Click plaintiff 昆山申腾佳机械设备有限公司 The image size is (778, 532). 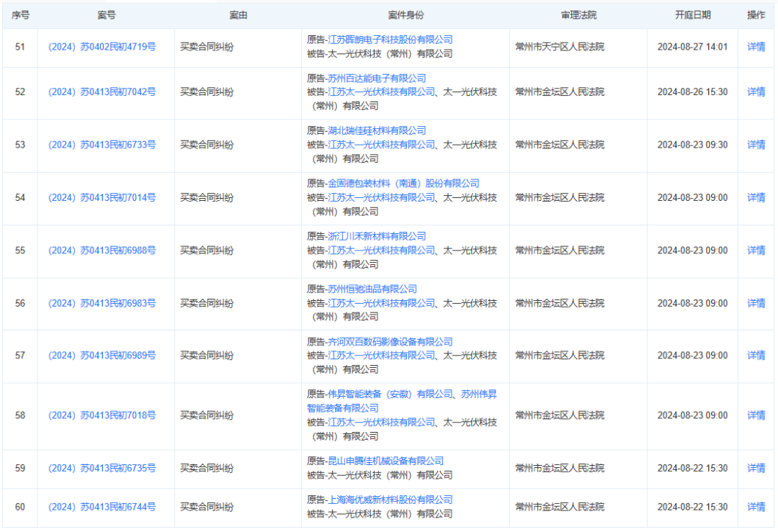coord(385,461)
